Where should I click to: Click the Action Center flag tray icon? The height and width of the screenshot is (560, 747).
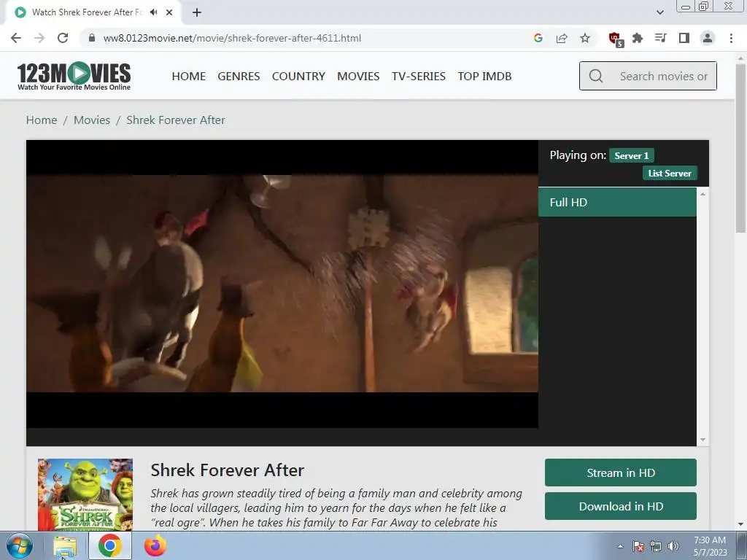pos(638,547)
